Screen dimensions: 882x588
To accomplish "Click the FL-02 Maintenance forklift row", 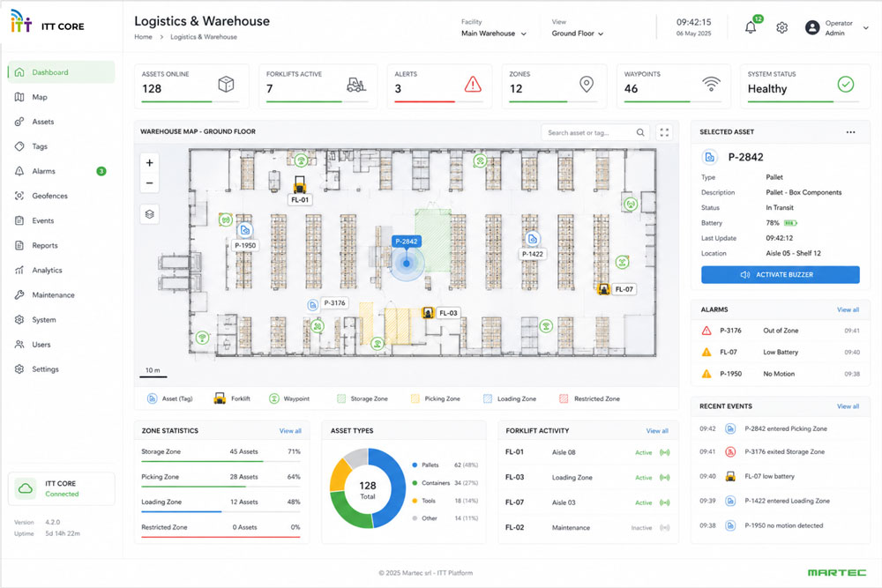I will tap(587, 528).
